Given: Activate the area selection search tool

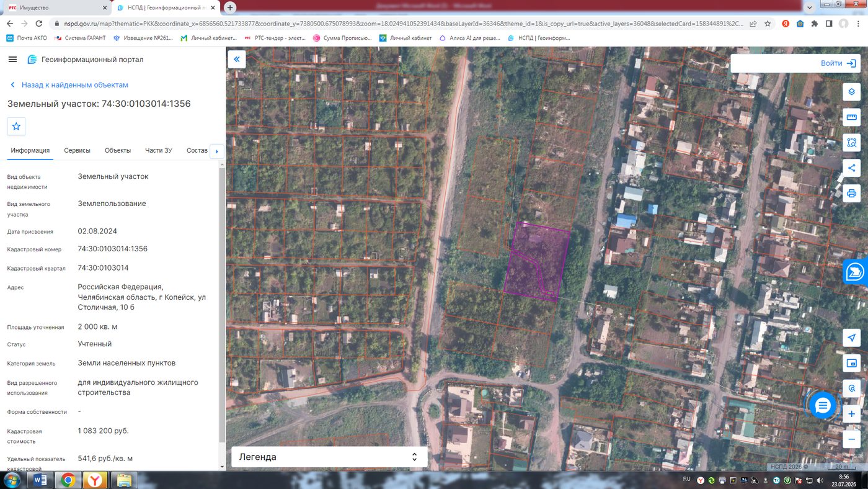Looking at the screenshot, I should point(851,143).
